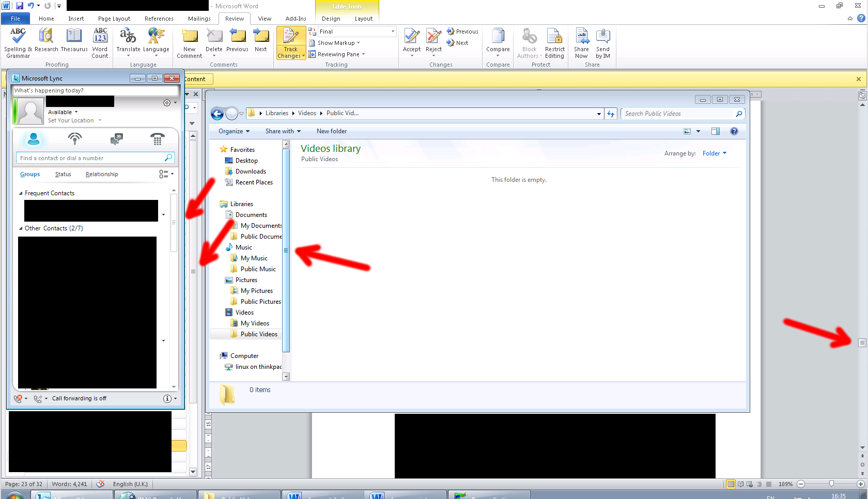
Task: Click the Word zoom slider handle
Action: [831, 484]
